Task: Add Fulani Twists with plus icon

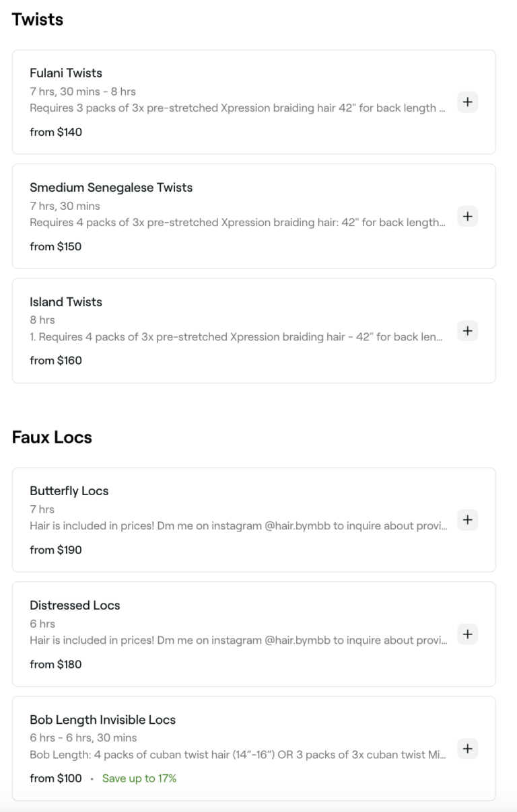Action: pos(468,102)
